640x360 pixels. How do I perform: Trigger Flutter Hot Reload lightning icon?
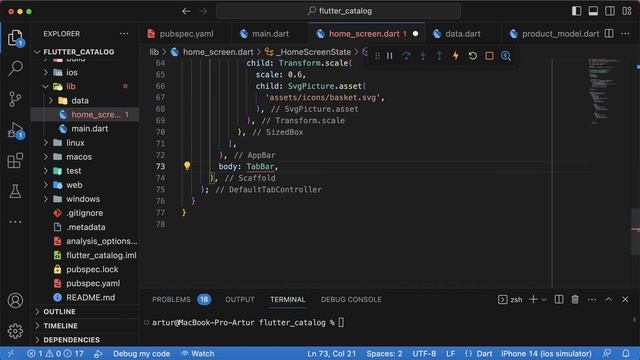click(x=456, y=56)
